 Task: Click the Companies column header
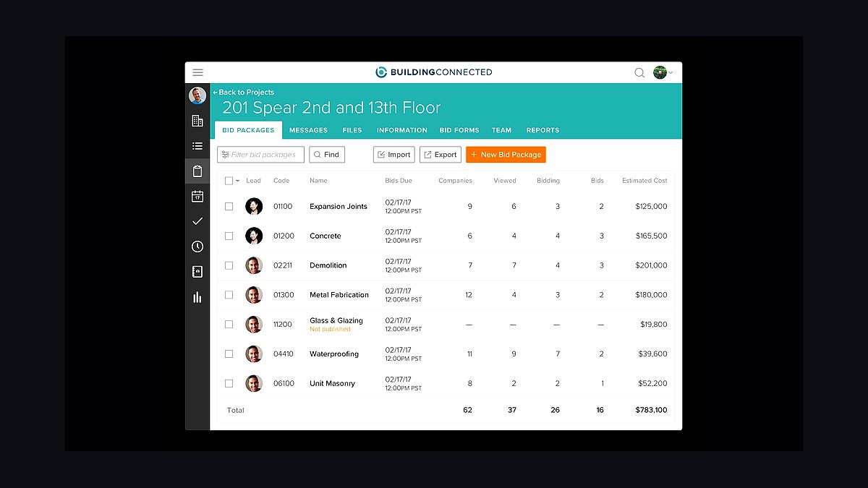[x=455, y=181]
